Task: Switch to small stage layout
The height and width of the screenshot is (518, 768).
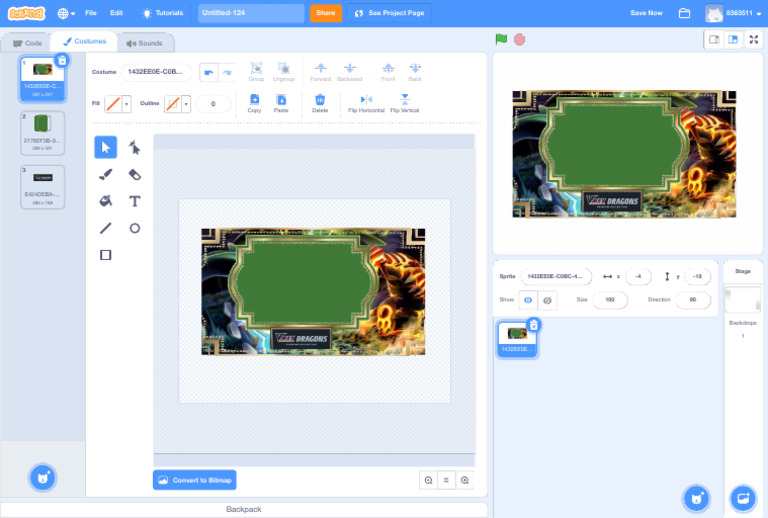Action: [714, 40]
